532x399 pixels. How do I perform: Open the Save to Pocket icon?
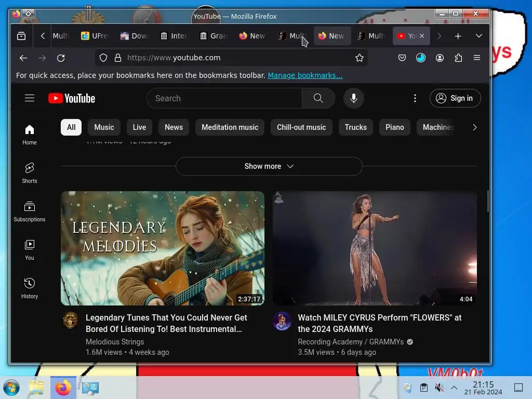point(402,58)
